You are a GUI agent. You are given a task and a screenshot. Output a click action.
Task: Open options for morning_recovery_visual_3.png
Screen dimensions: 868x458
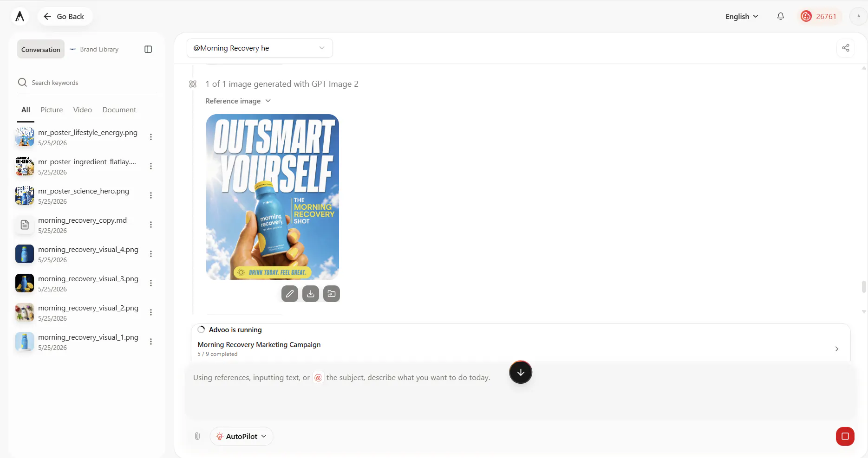(151, 283)
